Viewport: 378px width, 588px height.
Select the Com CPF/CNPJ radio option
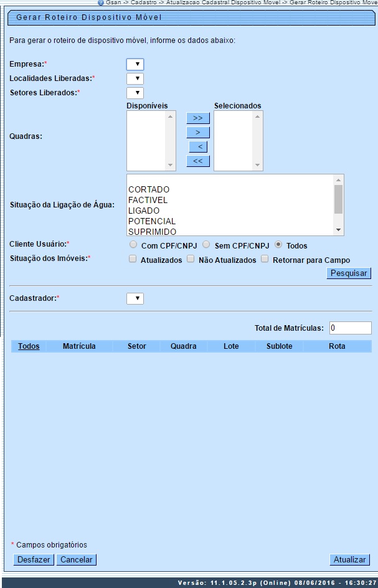133,245
